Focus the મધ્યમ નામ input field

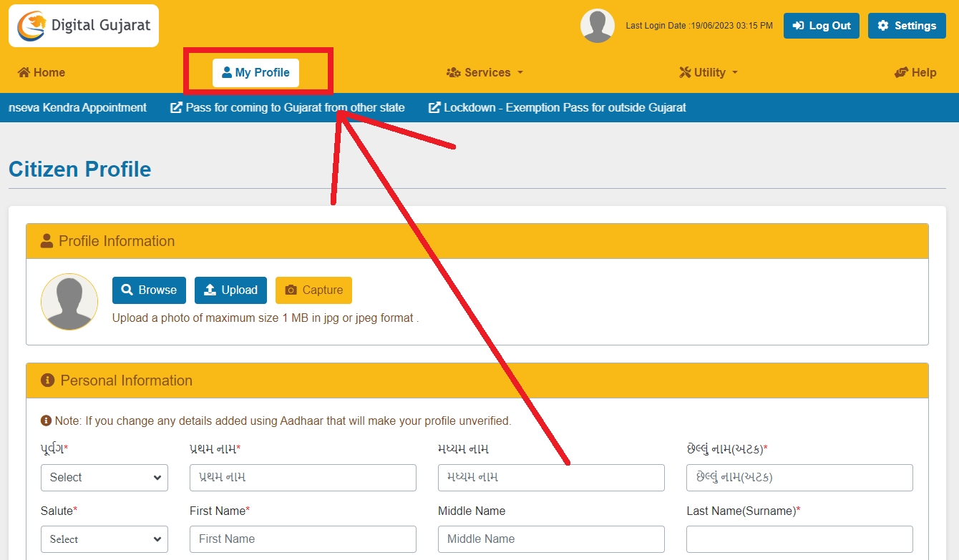(x=551, y=477)
